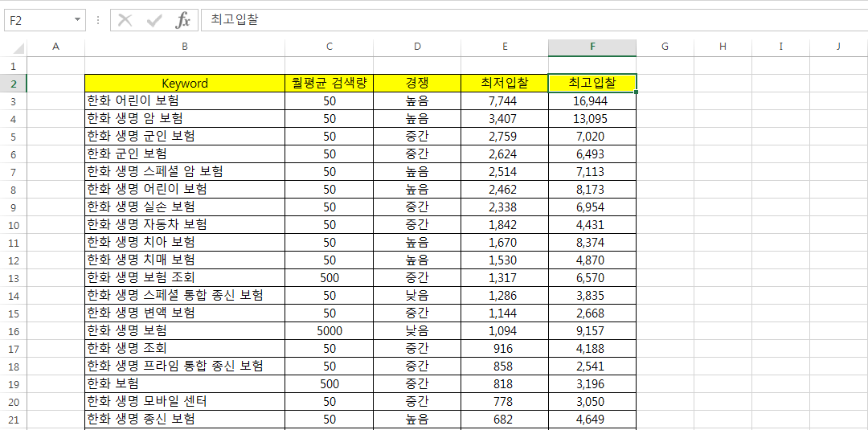
Task: Select row 2 header
Action: click(14, 84)
